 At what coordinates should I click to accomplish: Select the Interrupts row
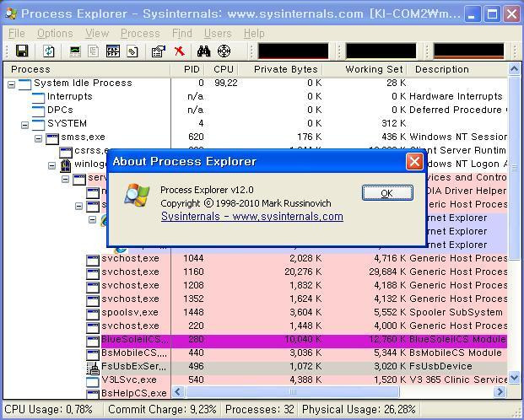256,96
